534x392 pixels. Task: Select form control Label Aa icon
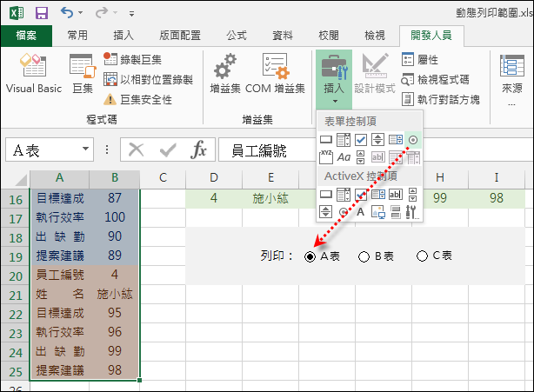click(x=344, y=157)
